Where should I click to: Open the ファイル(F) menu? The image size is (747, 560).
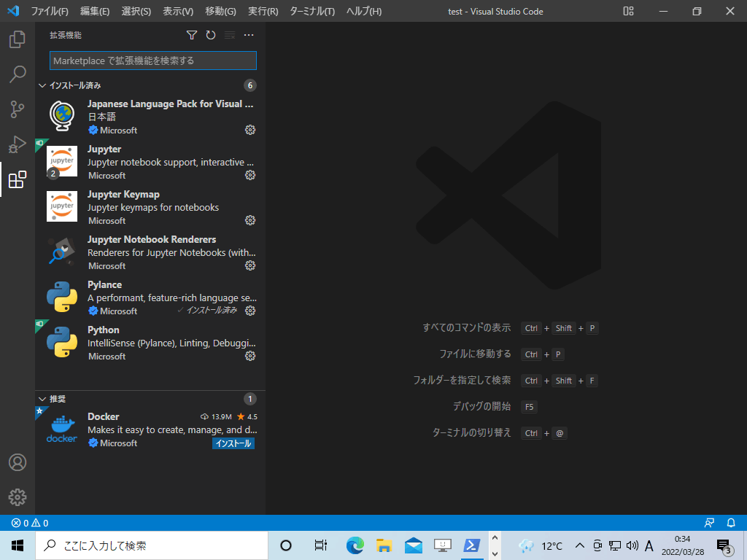(x=50, y=11)
